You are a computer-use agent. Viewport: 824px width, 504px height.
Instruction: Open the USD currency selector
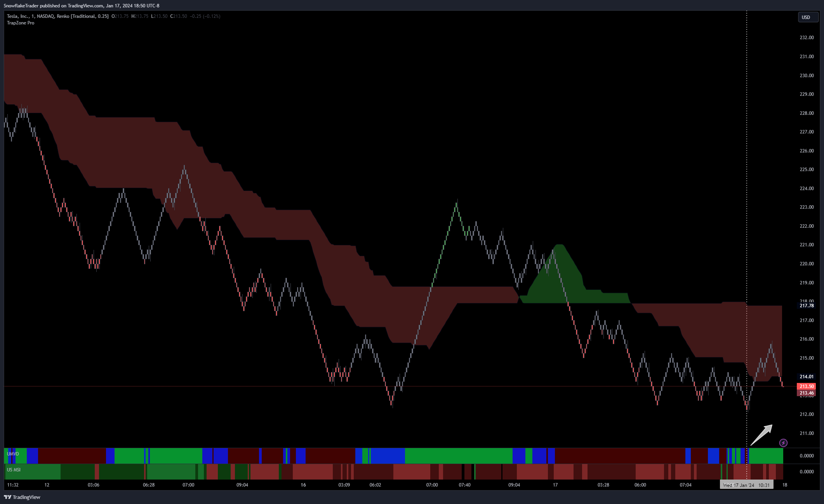(808, 17)
